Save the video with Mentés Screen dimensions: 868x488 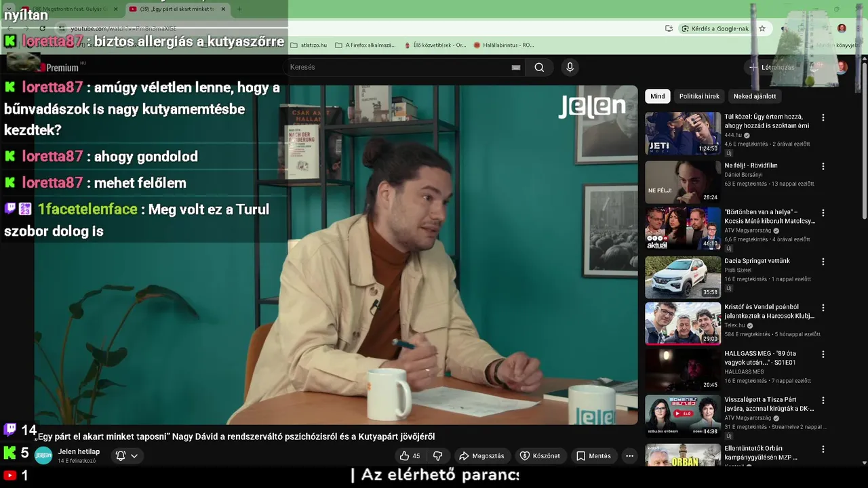click(593, 456)
